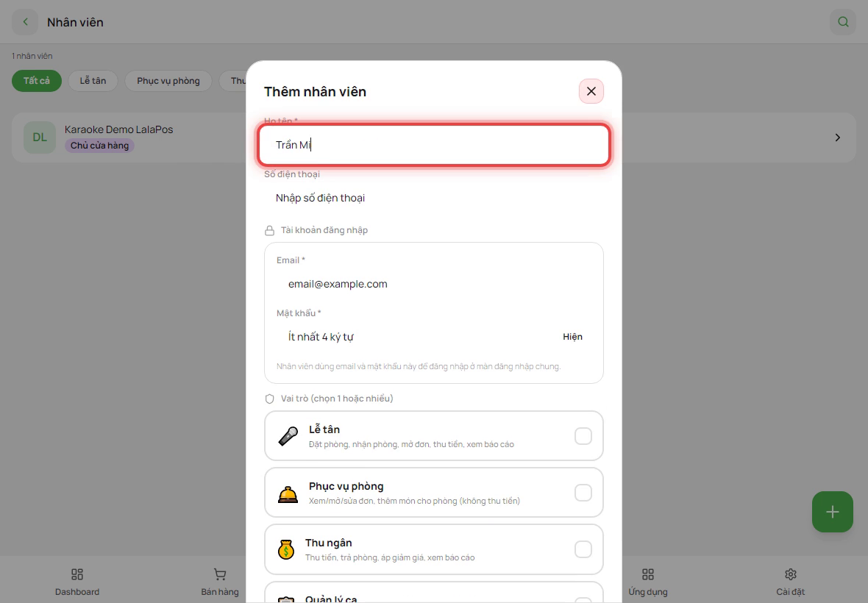Check the Lễ tân role checkbox
The image size is (868, 603).
coord(583,436)
